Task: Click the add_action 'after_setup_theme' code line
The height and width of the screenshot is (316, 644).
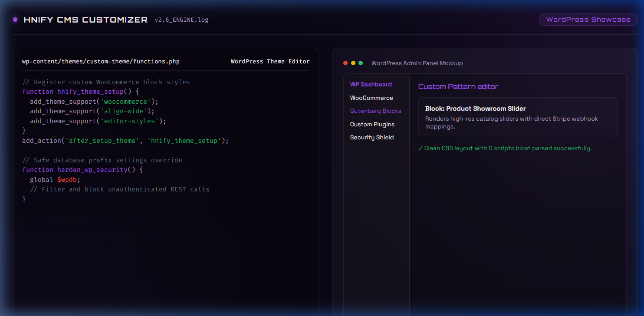Action: 125,141
